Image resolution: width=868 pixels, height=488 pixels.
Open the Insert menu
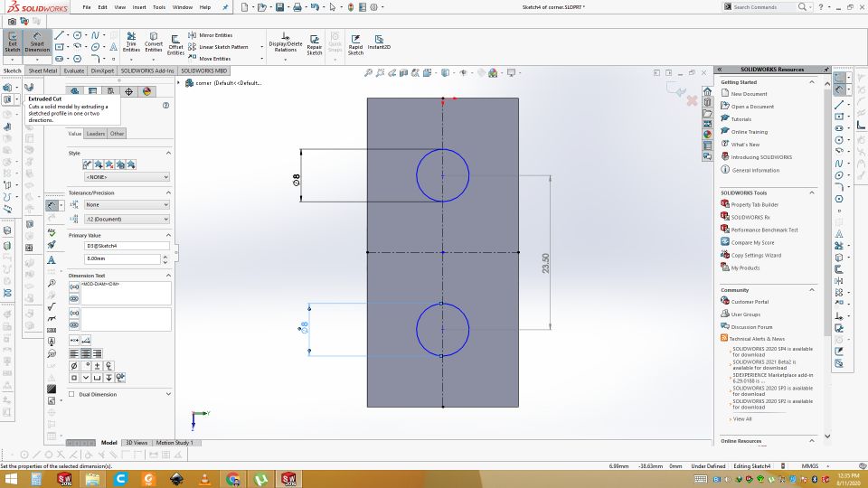(139, 7)
